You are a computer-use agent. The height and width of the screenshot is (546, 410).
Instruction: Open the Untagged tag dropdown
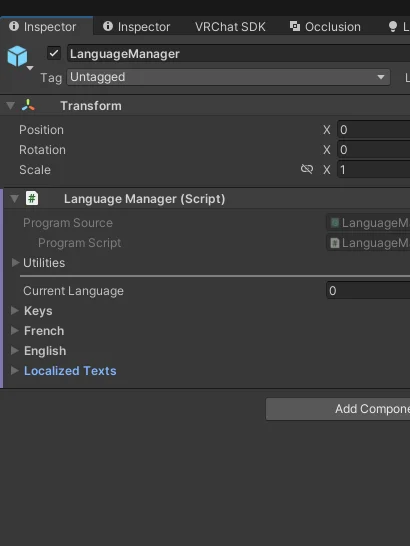(229, 77)
